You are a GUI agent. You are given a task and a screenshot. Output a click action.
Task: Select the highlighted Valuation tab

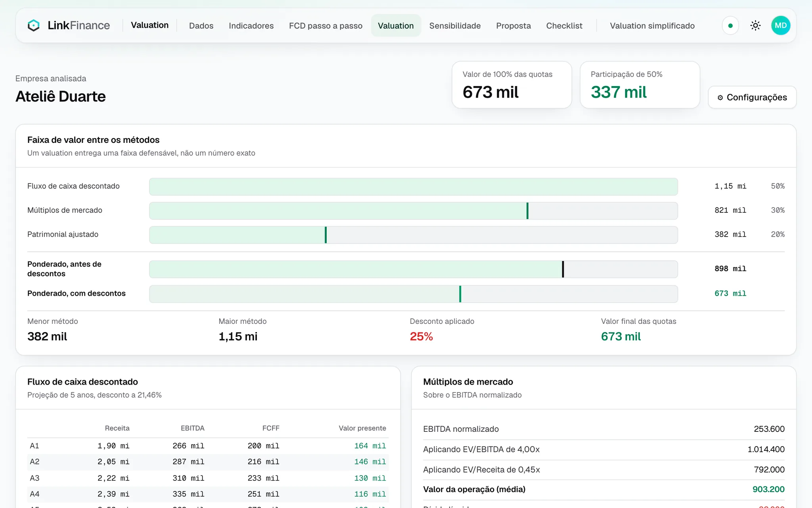396,25
